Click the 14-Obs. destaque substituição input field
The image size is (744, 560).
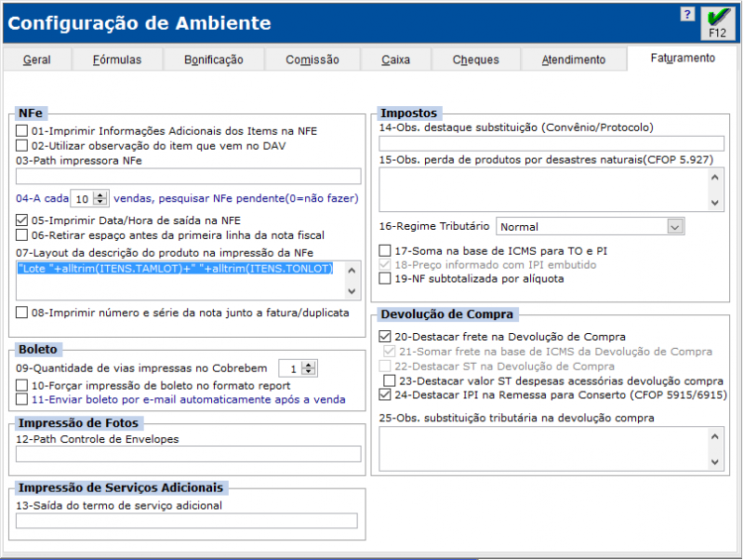[x=551, y=143]
